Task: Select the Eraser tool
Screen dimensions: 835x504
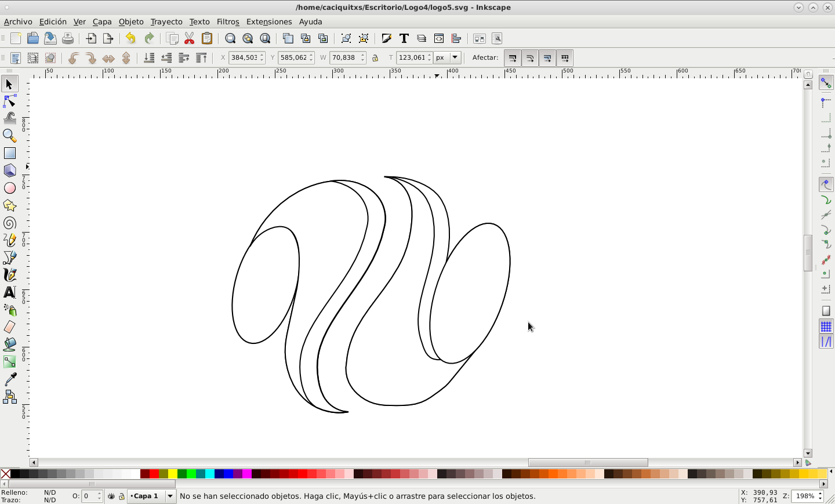Action: pos(10,327)
